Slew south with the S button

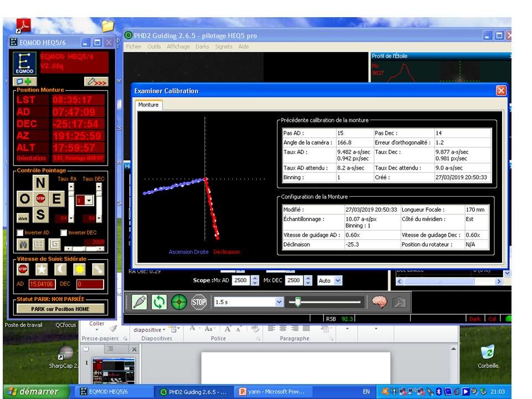(x=40, y=214)
